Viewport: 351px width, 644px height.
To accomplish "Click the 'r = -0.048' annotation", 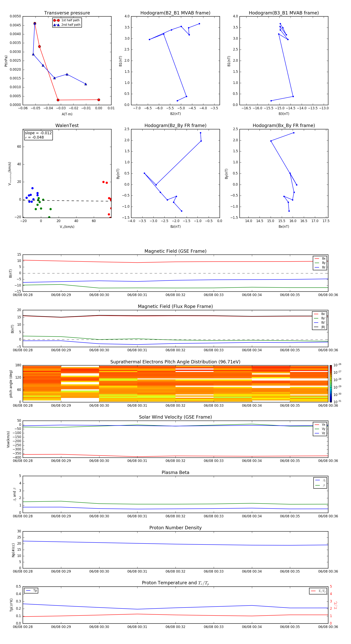I will click(x=35, y=137).
